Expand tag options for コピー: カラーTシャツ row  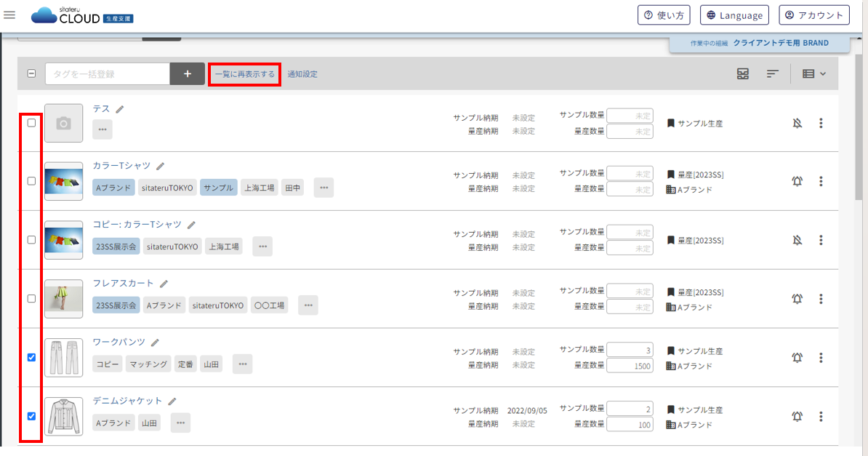[262, 246]
